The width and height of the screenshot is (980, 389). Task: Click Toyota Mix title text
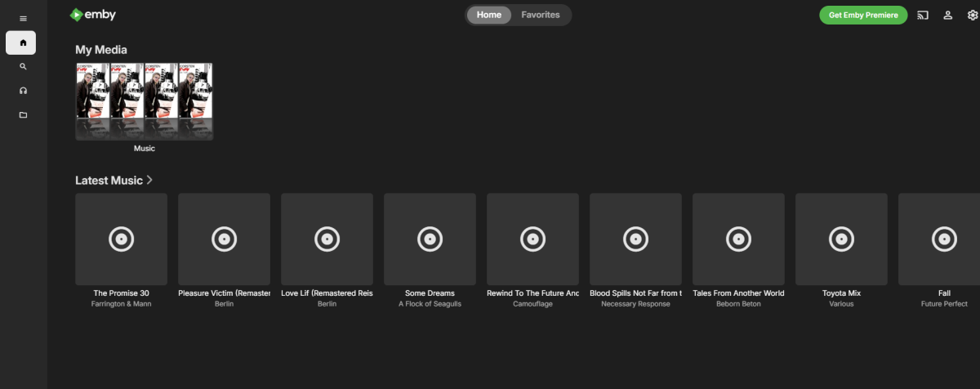(x=841, y=293)
